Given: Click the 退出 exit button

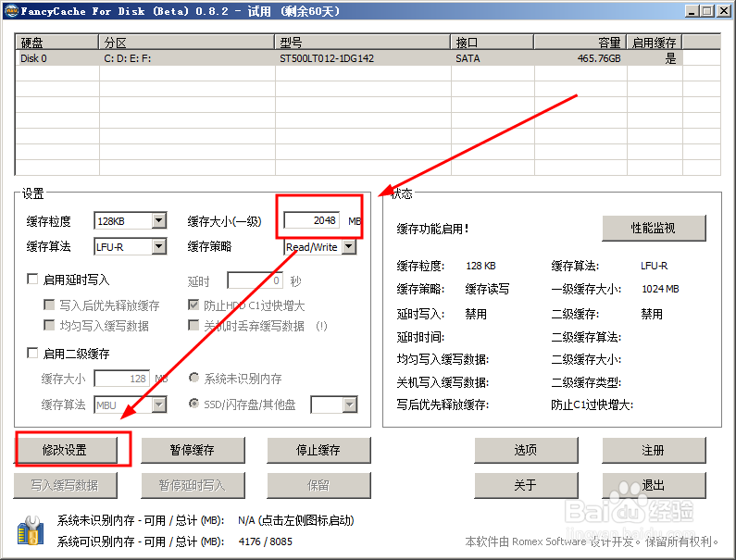Looking at the screenshot, I should pyautogui.click(x=654, y=485).
